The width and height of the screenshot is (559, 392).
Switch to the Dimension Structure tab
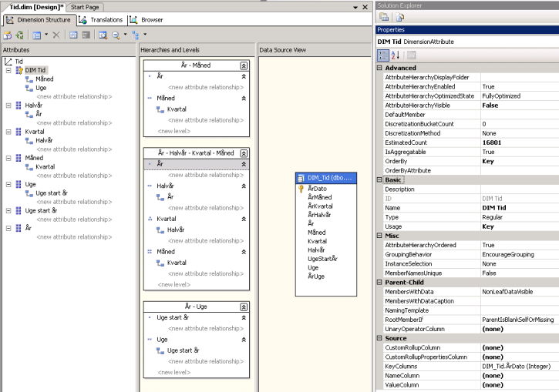[39, 20]
